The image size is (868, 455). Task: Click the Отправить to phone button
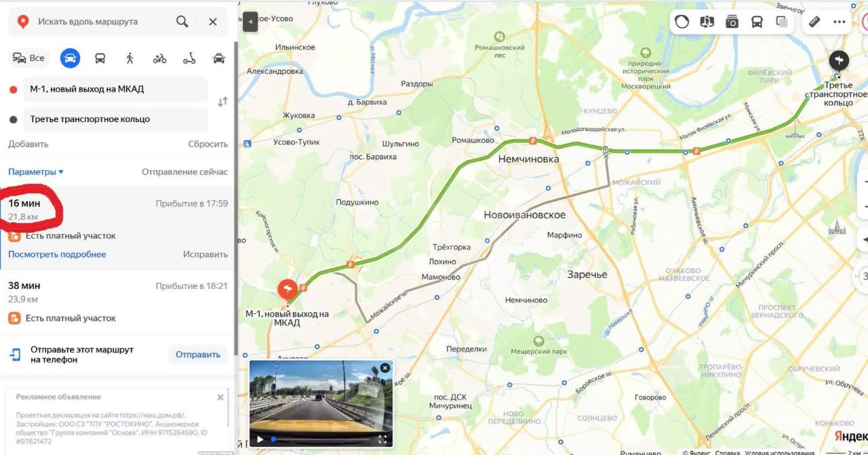[198, 355]
